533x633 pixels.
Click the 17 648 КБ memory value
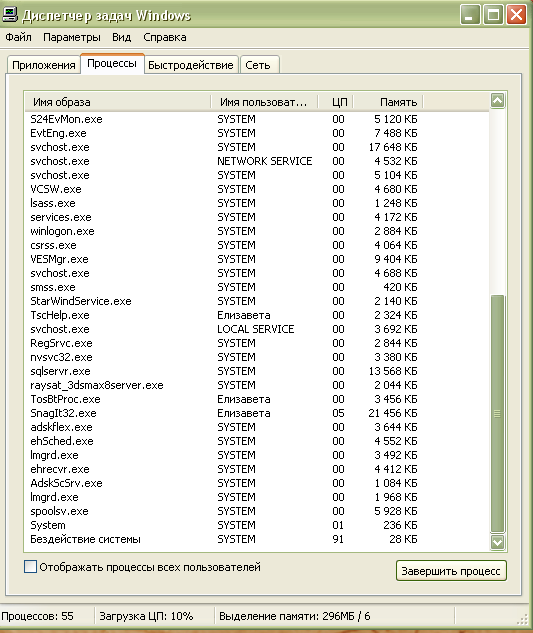(393, 147)
